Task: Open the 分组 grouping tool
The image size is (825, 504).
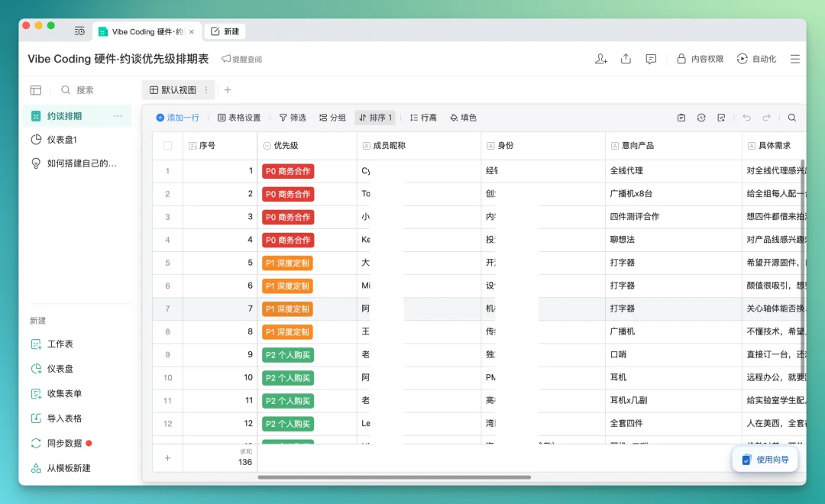Action: click(x=332, y=118)
